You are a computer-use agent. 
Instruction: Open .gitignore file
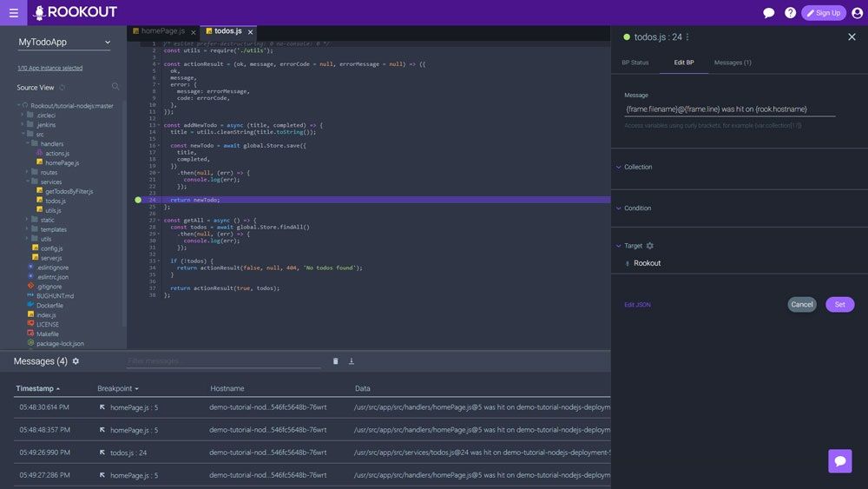49,287
